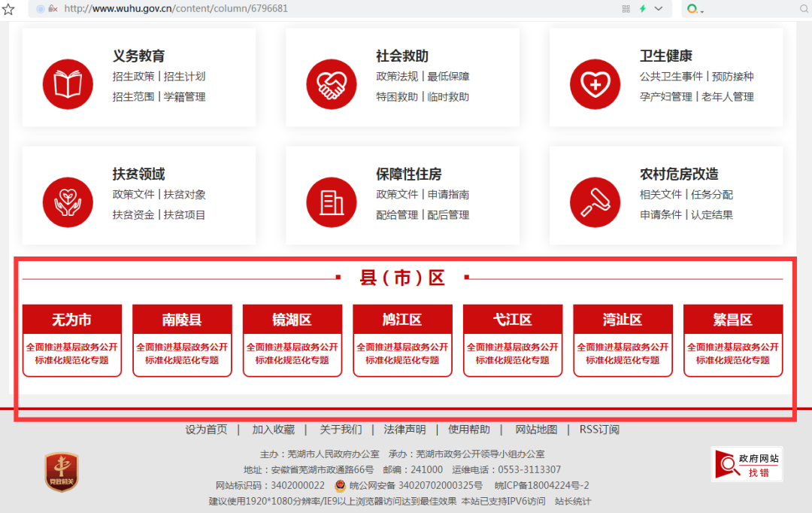Open 扶贫资金 link
The image size is (812, 513).
pyautogui.click(x=133, y=215)
